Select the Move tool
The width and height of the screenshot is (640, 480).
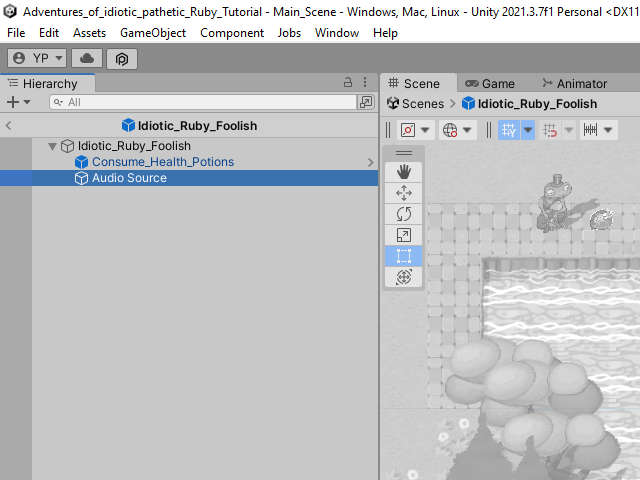(x=404, y=193)
